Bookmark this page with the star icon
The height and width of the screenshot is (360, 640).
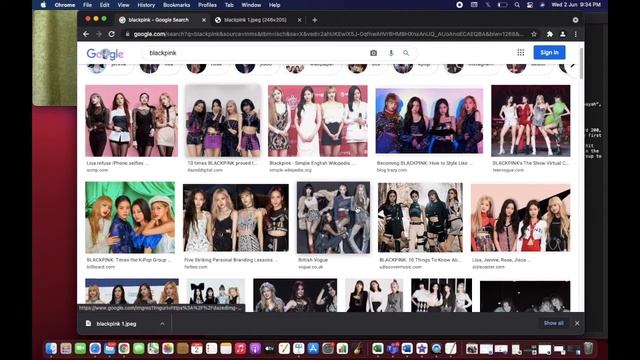pyautogui.click(x=533, y=34)
